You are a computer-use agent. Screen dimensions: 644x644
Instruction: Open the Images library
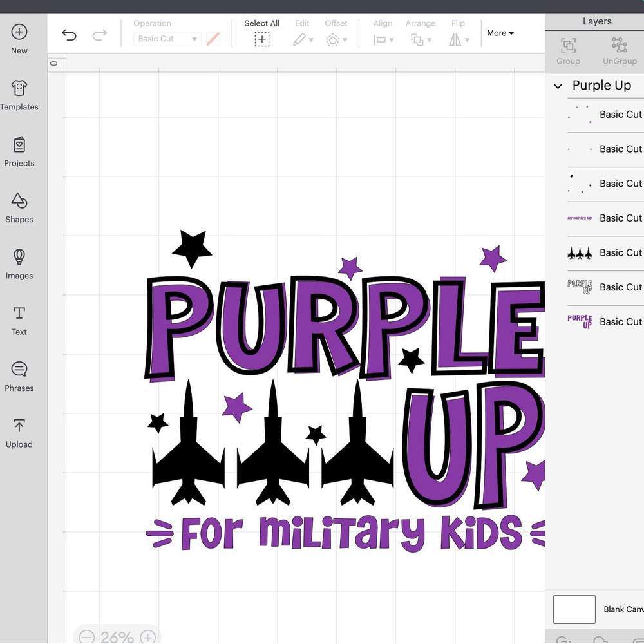click(19, 258)
